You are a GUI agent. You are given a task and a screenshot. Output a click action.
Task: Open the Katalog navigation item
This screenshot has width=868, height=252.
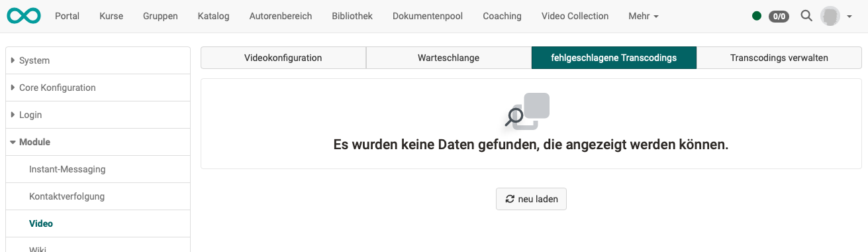pyautogui.click(x=213, y=16)
